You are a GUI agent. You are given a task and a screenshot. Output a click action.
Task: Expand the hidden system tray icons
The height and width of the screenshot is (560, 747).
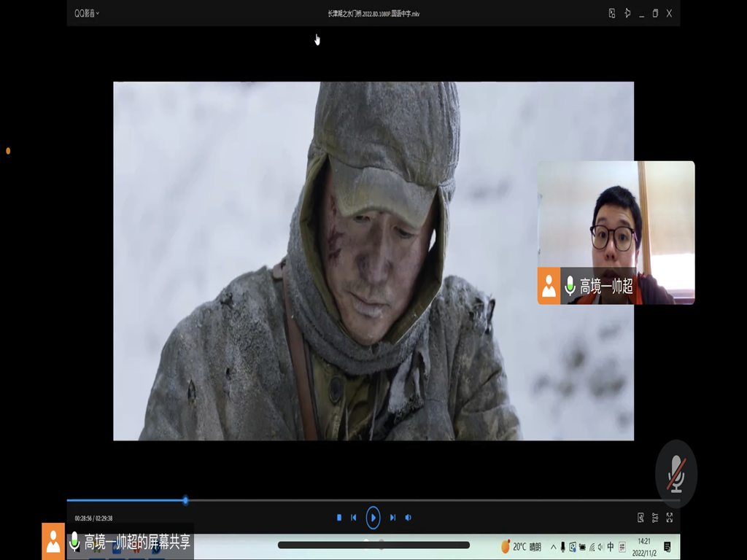coord(553,547)
